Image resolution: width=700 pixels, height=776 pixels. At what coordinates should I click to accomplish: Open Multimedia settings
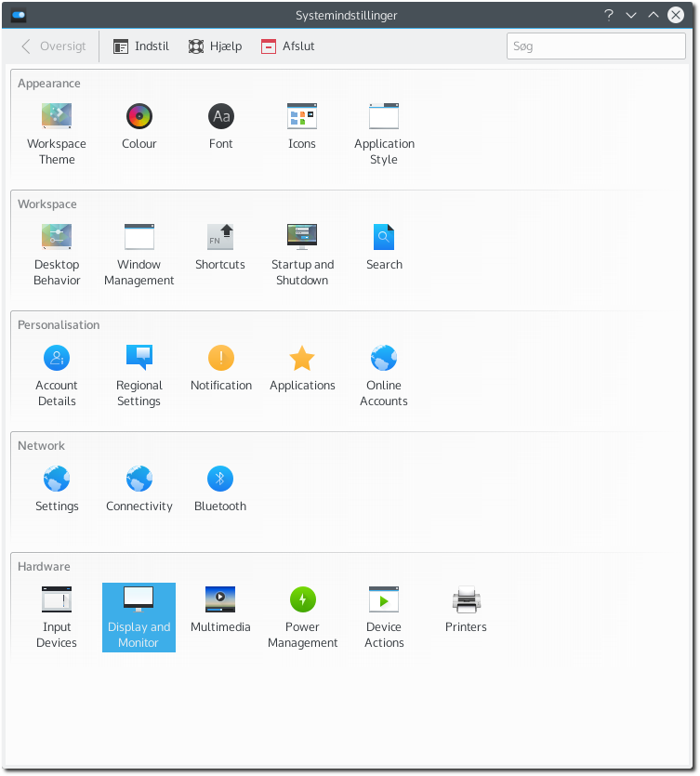point(221,610)
